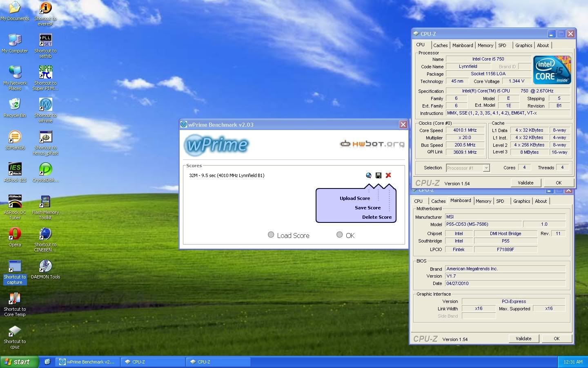
Task: Click Internet Explorer quick launch icon
Action: pos(47,361)
